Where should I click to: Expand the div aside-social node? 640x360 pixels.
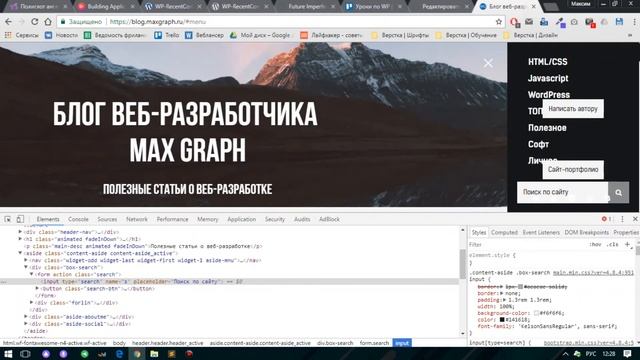click(26, 324)
